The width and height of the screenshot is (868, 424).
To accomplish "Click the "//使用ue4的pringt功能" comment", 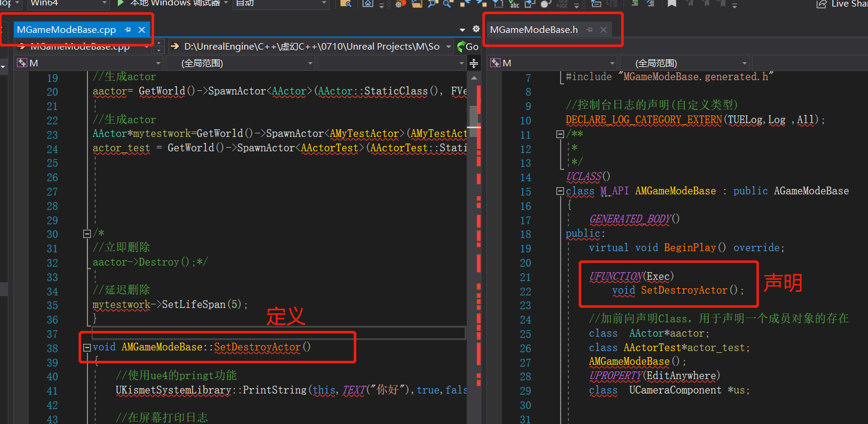I will 176,376.
